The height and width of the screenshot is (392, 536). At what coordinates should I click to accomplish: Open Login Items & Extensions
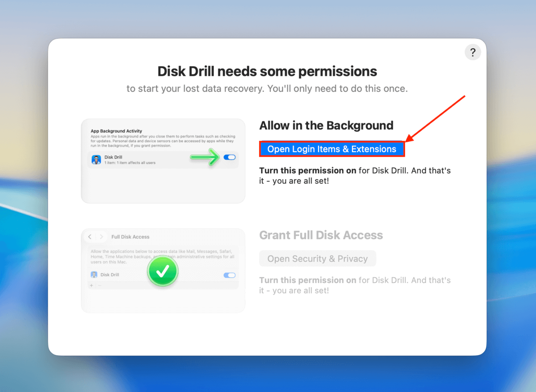pyautogui.click(x=332, y=149)
